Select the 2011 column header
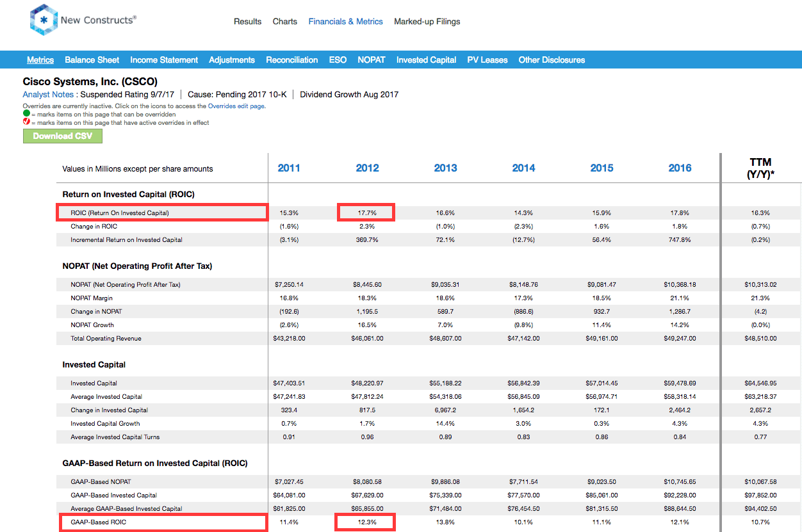Image resolution: width=802 pixels, height=532 pixels. (x=289, y=168)
